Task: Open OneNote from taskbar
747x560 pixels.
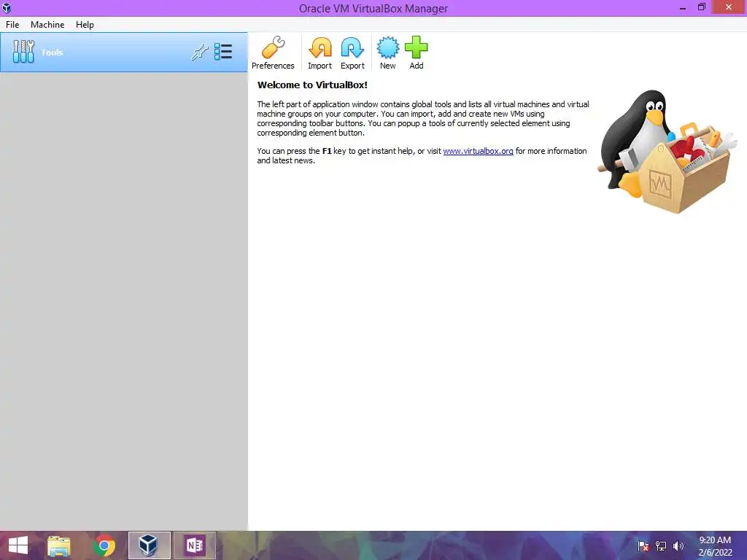Action: [x=195, y=545]
